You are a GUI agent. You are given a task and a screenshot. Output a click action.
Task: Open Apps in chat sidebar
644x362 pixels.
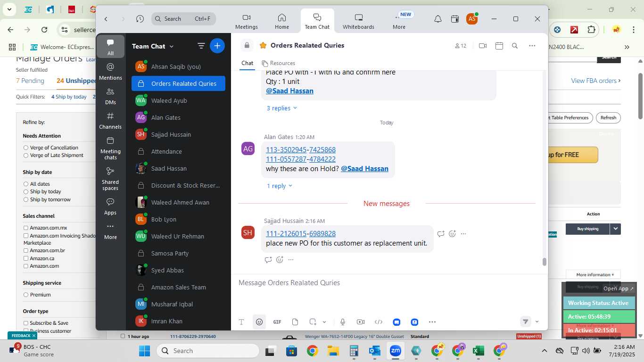tap(110, 206)
